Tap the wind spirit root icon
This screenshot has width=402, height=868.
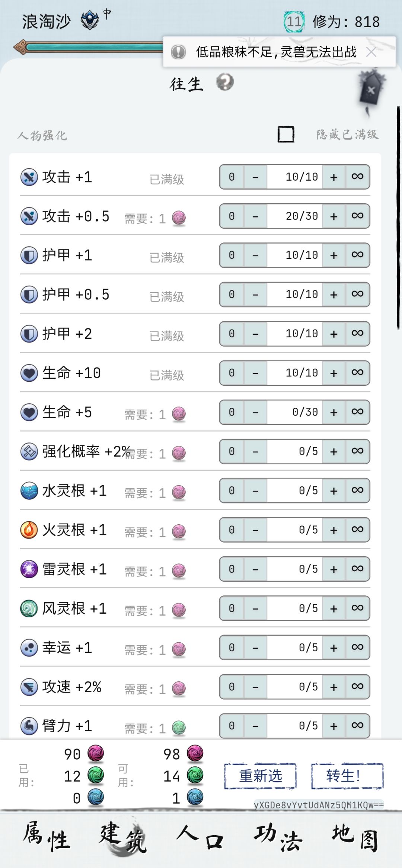coord(29,608)
